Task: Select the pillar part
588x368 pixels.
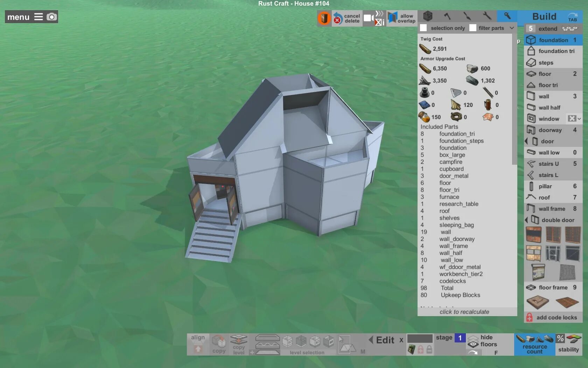Action: (x=553, y=186)
